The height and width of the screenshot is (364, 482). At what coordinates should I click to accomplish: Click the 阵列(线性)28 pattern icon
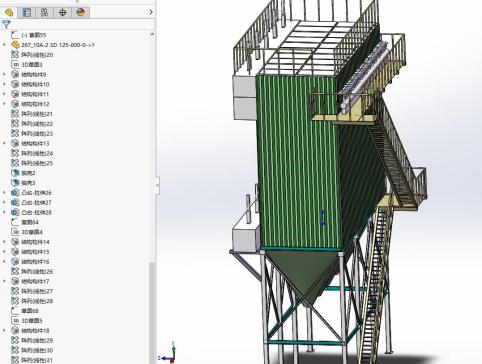click(x=15, y=301)
